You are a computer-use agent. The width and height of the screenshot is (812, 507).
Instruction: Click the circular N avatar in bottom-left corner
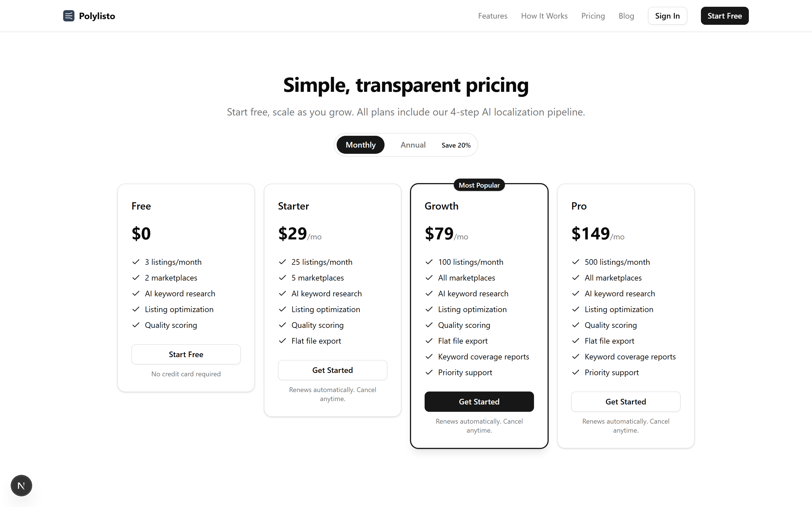point(21,485)
